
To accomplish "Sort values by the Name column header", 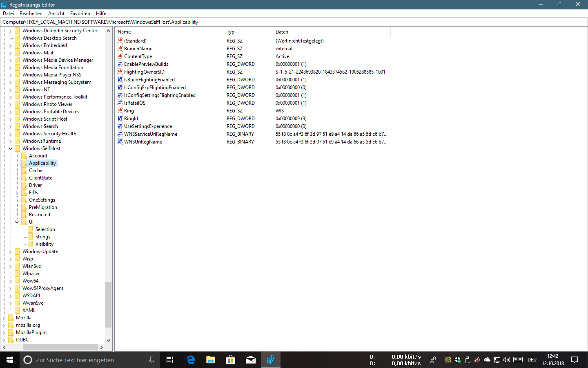I will 169,32.
